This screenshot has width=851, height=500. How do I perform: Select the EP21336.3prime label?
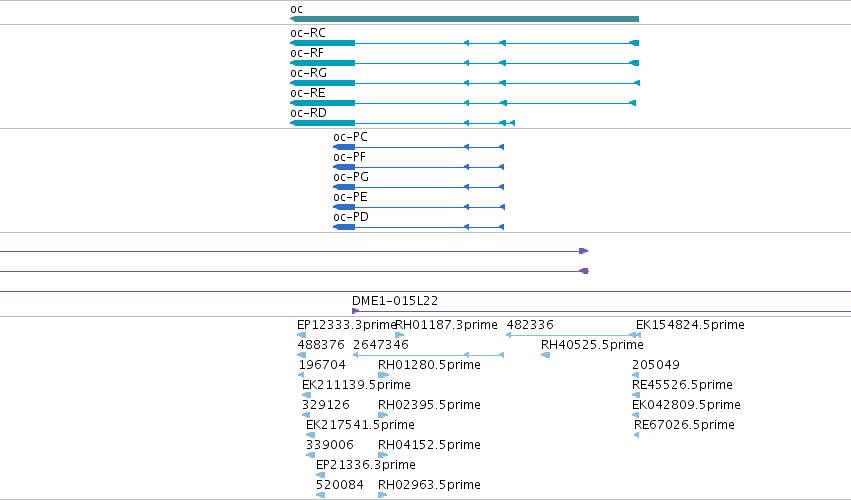point(366,465)
